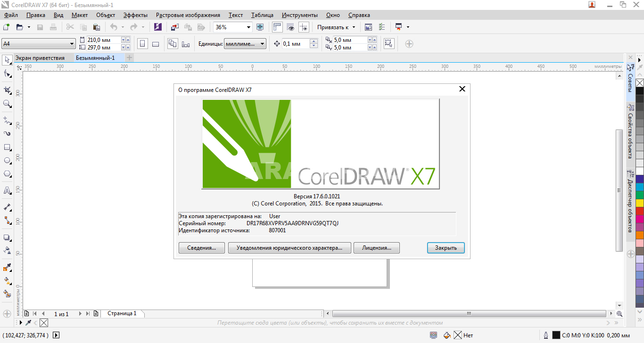
Task: Click Закрыть to dismiss About dialog
Action: (x=446, y=248)
